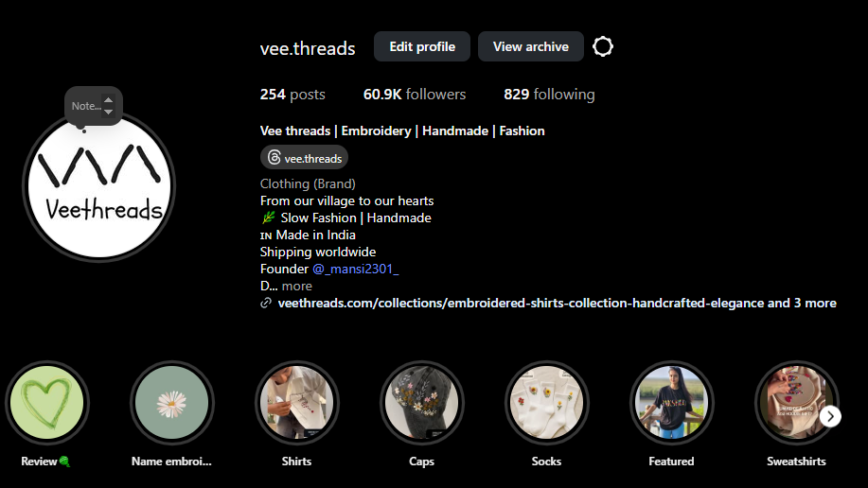Open the Caps highlight circle
868x488 pixels.
(422, 402)
